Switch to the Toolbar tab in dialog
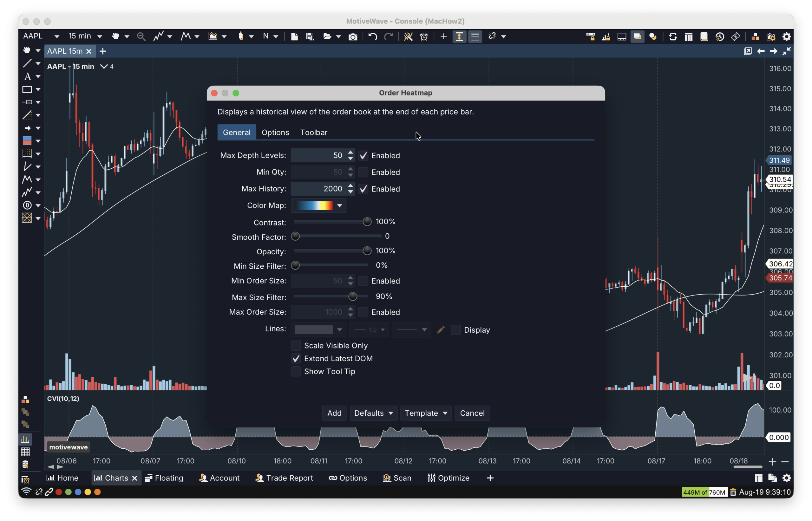 (x=314, y=132)
